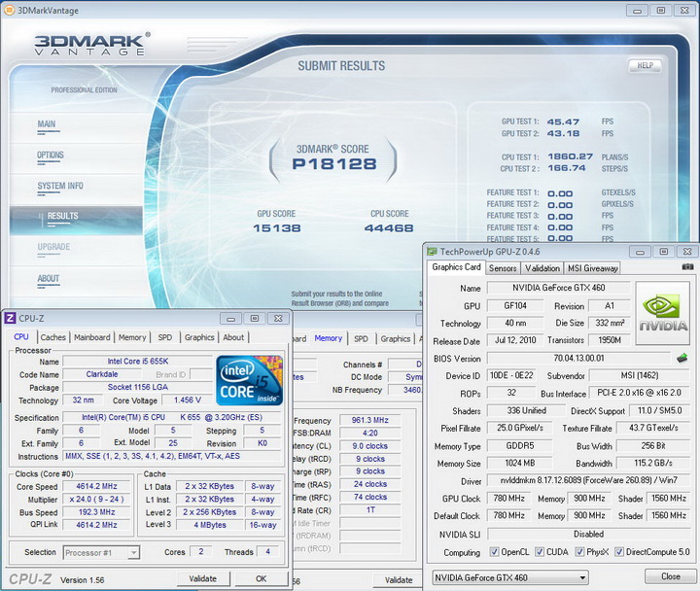Screen dimensions: 700x591
Task: Click the Code Name value Clarkdale
Action: [x=102, y=374]
